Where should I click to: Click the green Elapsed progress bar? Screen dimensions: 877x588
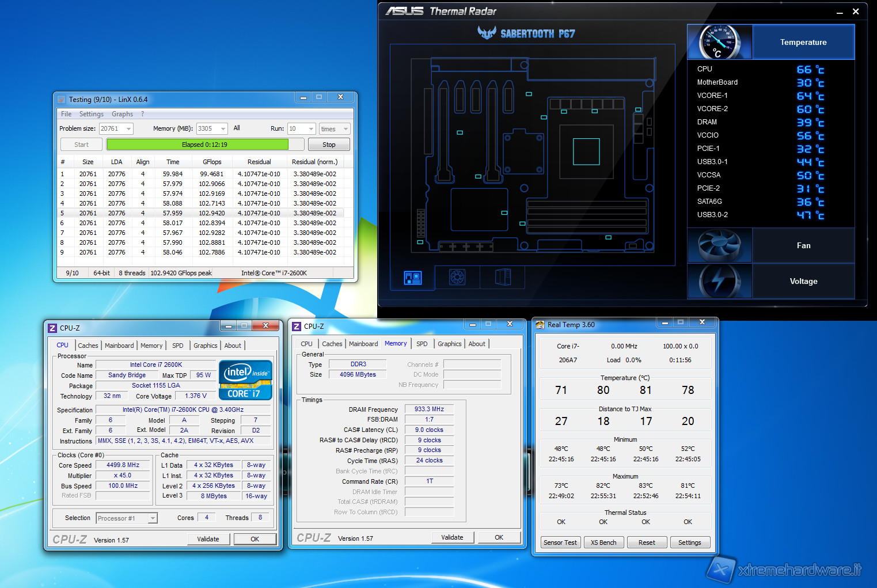(x=198, y=145)
